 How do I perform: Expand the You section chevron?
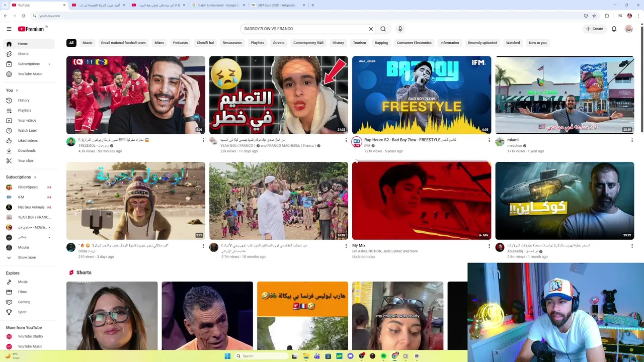17,90
